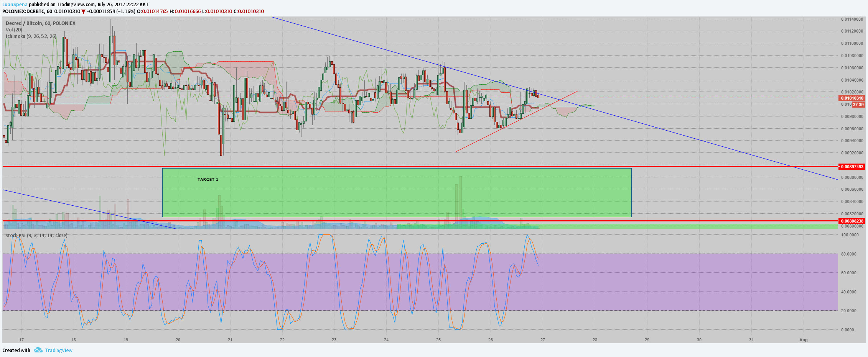Click the high value H:0.01016666 in header
Image resolution: width=868 pixels, height=357 pixels.
185,11
